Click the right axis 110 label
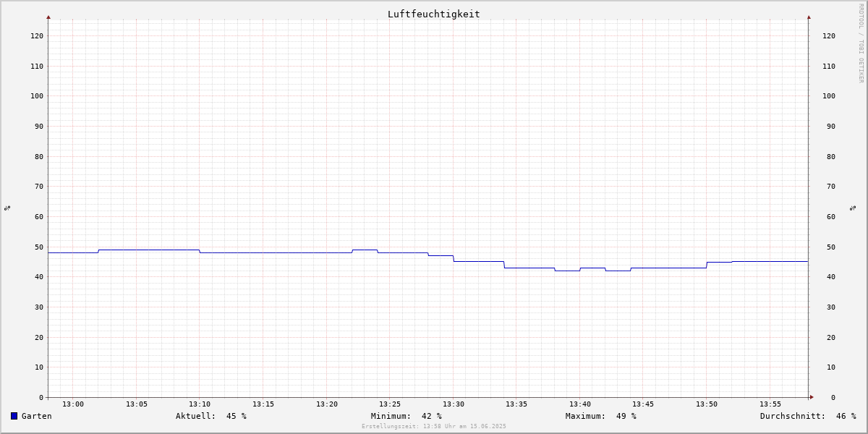This screenshot has width=868, height=434. click(x=829, y=66)
